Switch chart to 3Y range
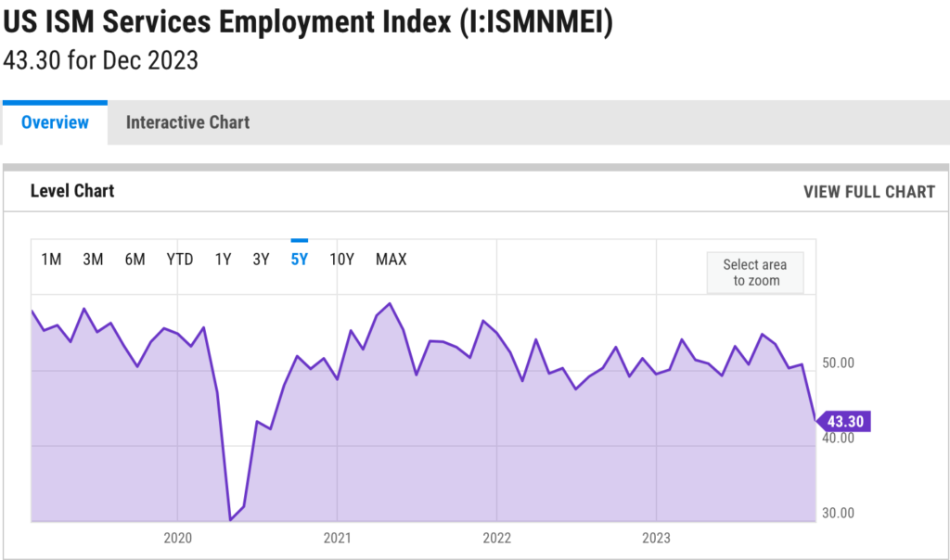950x560 pixels. tap(261, 260)
